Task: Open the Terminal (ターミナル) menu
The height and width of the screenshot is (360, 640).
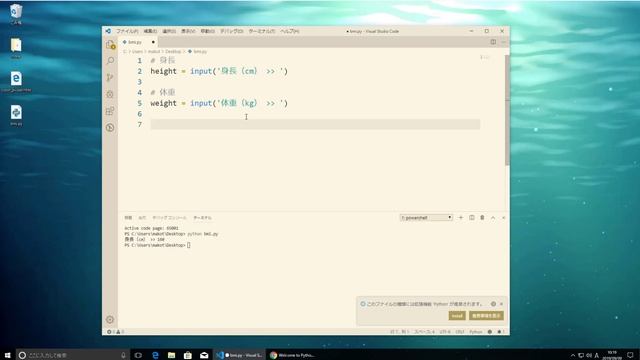Action: click(x=262, y=31)
